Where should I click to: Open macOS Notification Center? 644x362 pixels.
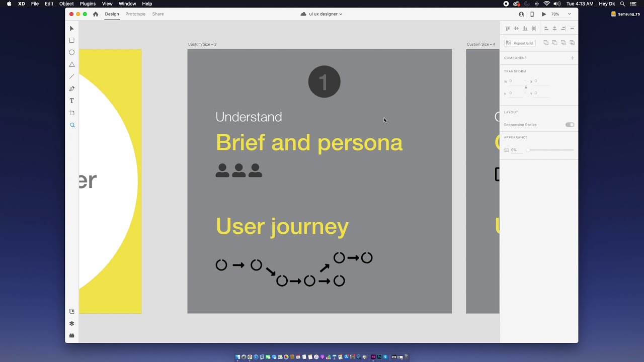[633, 4]
